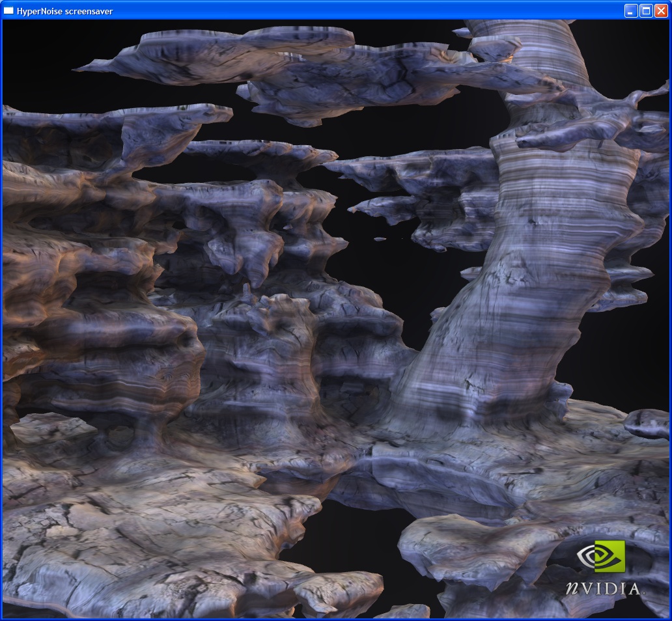672x621 pixels.
Task: Click the tiny floating rock fragment in the void
Action: tap(380, 239)
